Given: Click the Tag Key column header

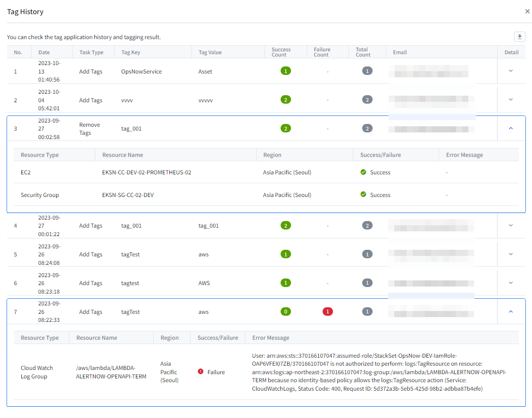Looking at the screenshot, I should point(131,52).
